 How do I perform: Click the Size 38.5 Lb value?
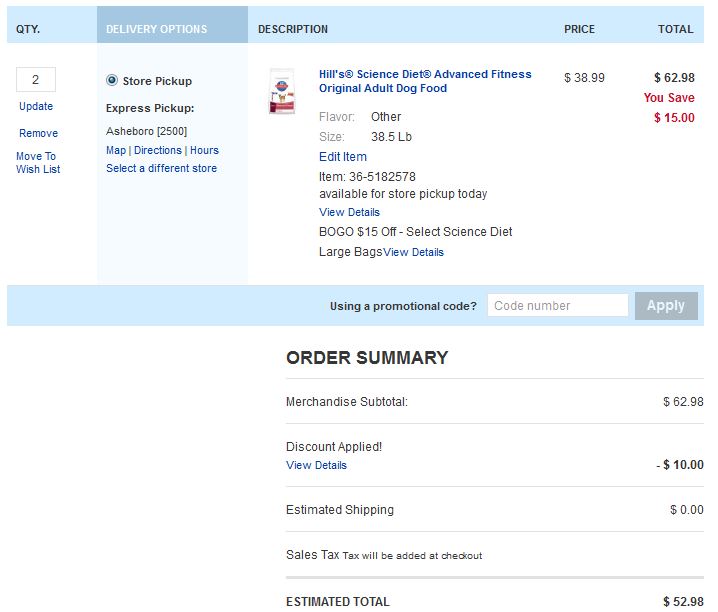point(391,137)
